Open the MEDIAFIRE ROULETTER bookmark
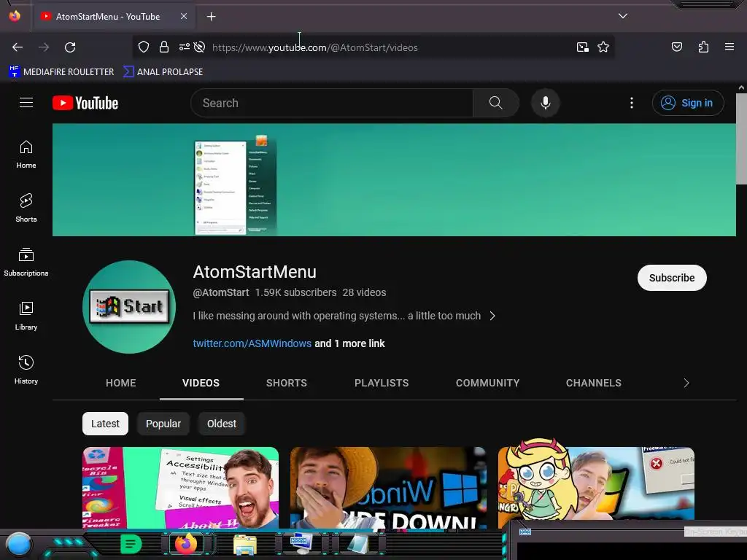This screenshot has height=560, width=747. tap(61, 72)
